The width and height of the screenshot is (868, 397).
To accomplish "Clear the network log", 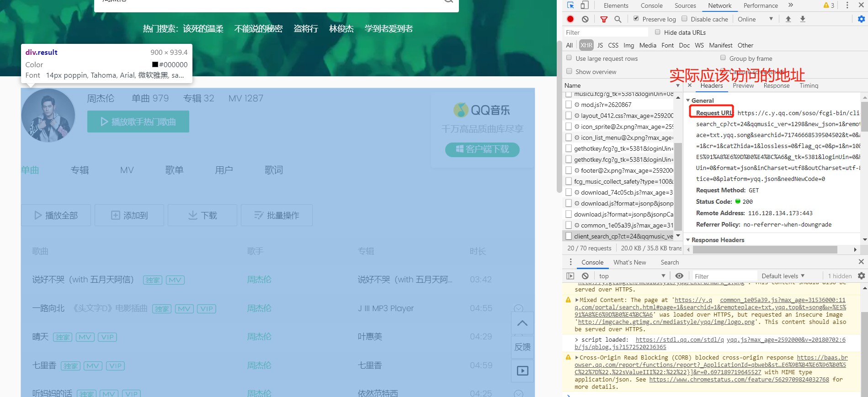I will [585, 19].
